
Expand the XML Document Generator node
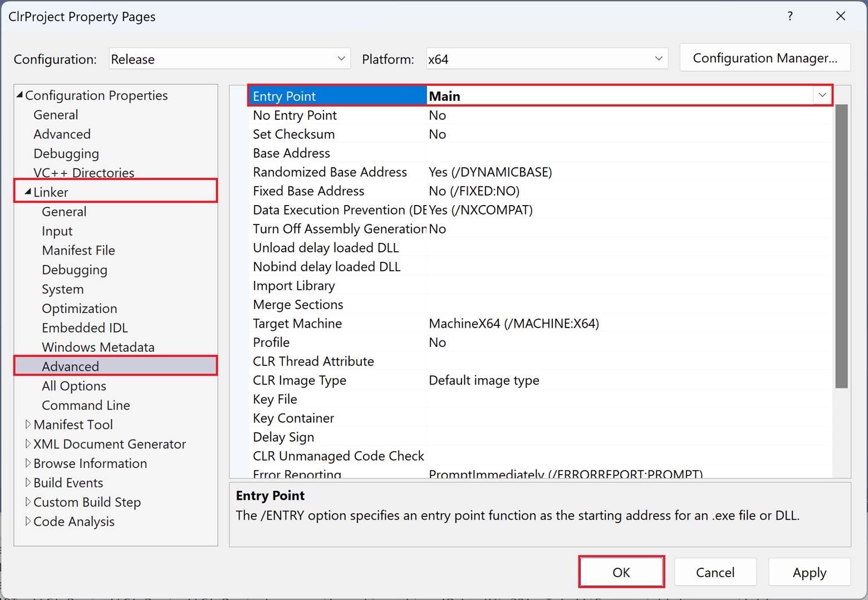[28, 444]
